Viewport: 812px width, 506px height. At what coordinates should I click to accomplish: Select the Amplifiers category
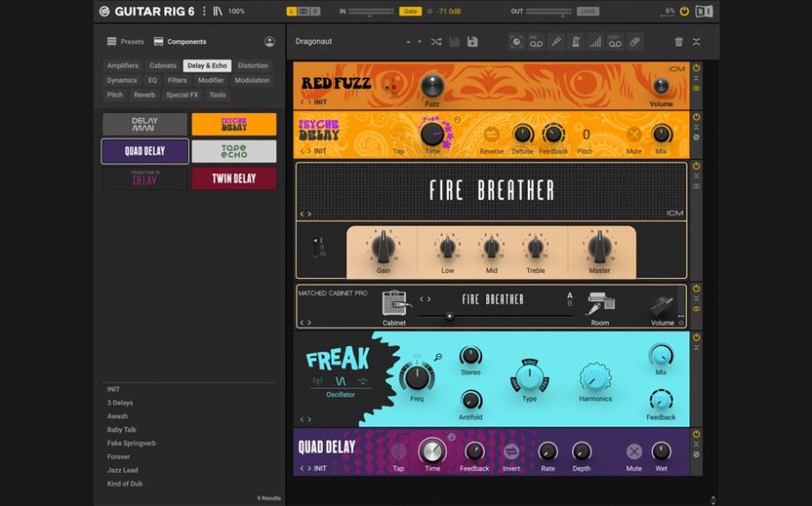123,65
